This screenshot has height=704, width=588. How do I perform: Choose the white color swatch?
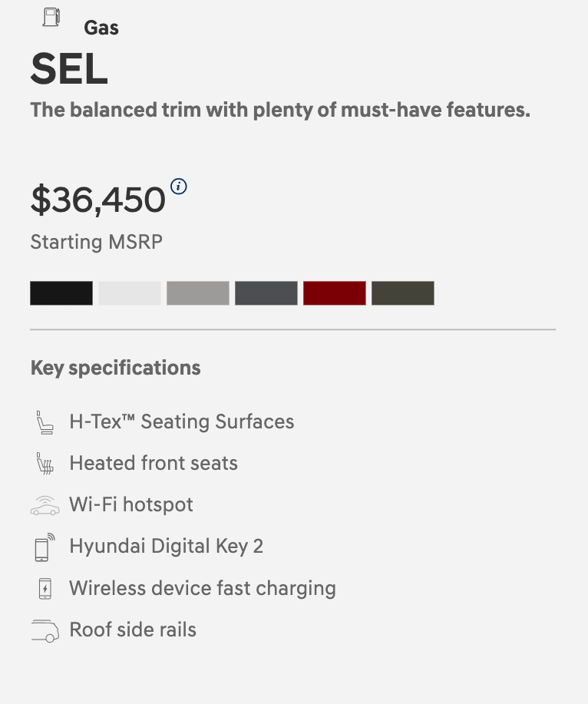pyautogui.click(x=130, y=293)
